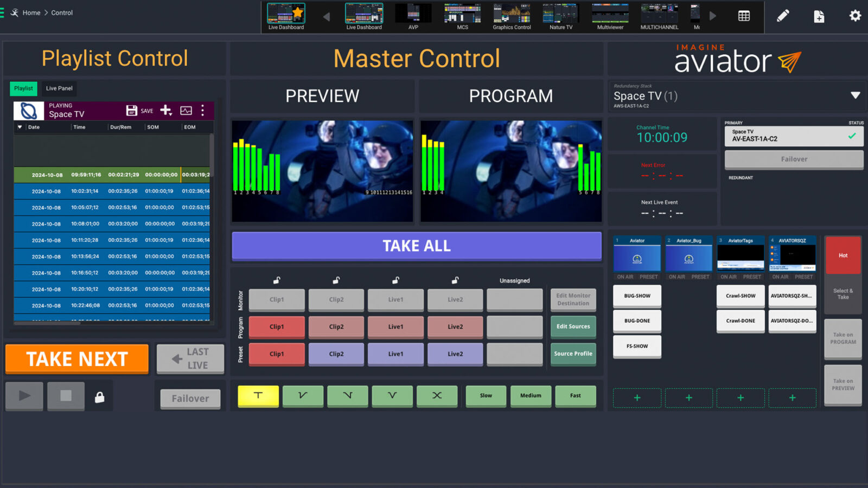868x488 pixels.
Task: Switch to the Live Panel tab
Action: 59,88
